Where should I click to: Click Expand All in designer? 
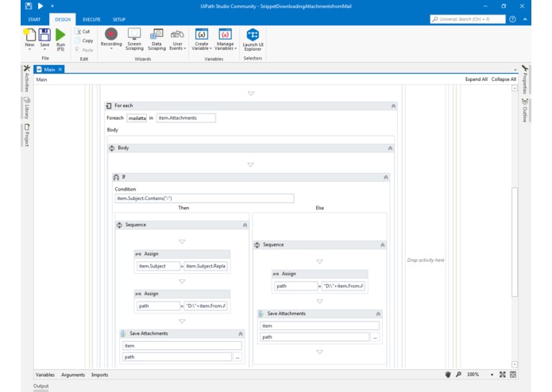pyautogui.click(x=476, y=79)
